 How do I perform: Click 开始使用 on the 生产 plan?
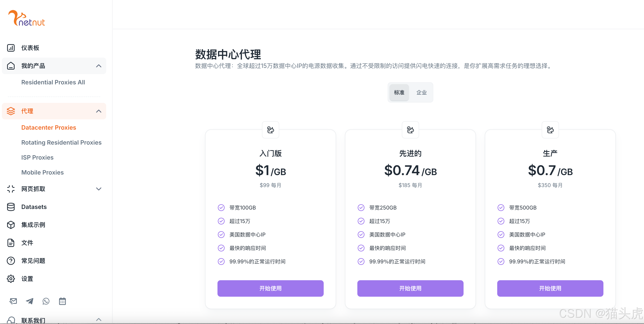[x=550, y=288]
